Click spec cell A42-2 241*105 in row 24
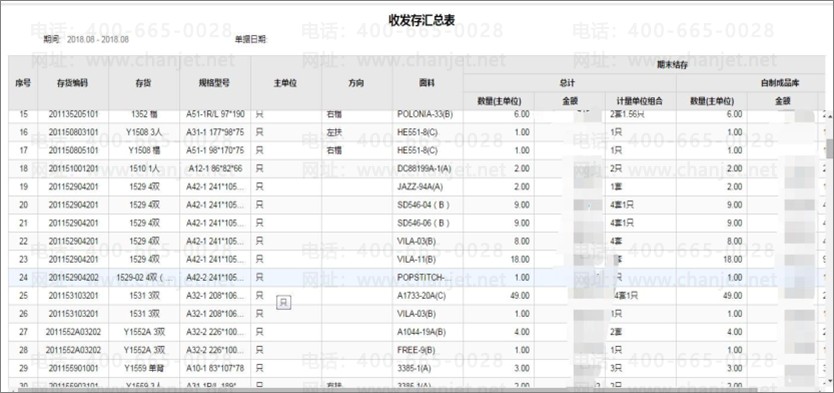 click(215, 278)
